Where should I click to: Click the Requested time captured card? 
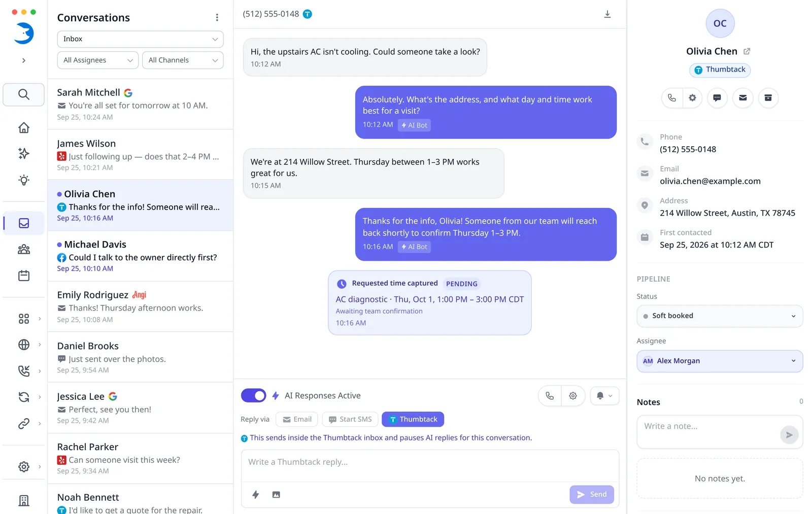pos(430,303)
